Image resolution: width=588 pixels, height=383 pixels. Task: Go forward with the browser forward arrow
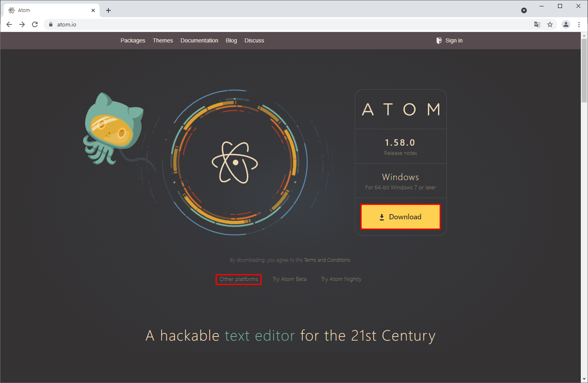(x=22, y=24)
